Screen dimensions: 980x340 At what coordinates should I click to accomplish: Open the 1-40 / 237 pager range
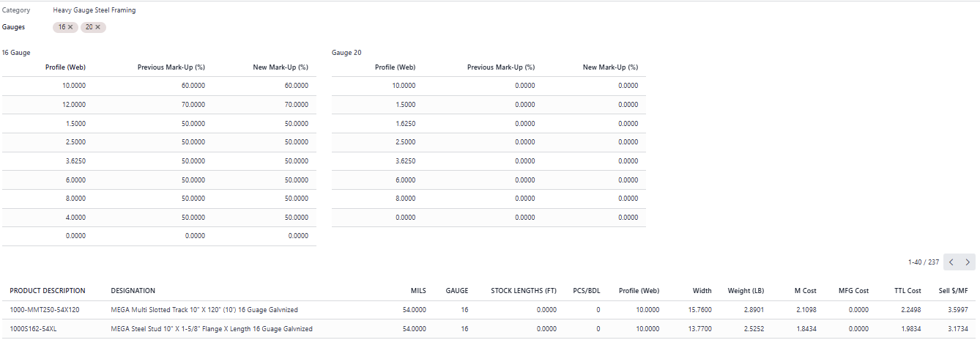click(x=923, y=262)
